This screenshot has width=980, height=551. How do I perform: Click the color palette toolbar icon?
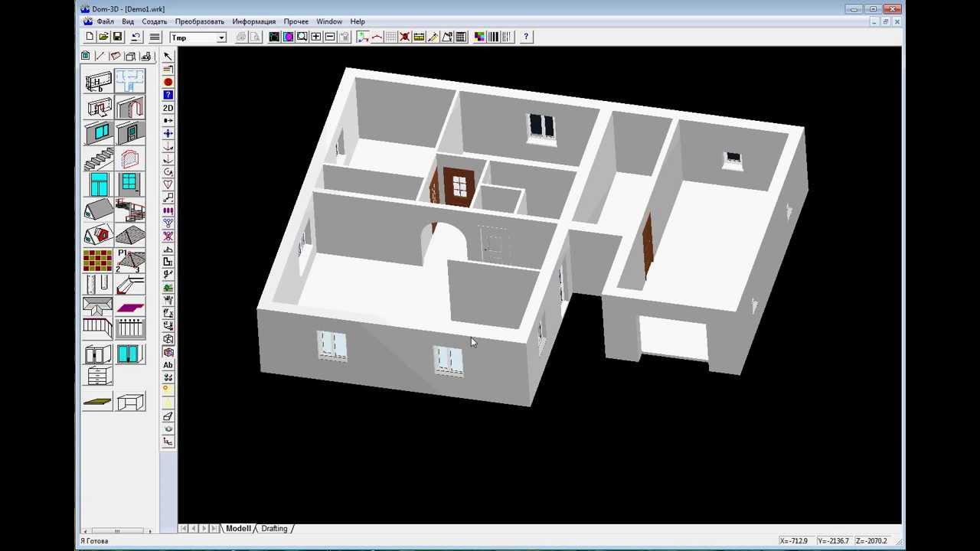[479, 37]
